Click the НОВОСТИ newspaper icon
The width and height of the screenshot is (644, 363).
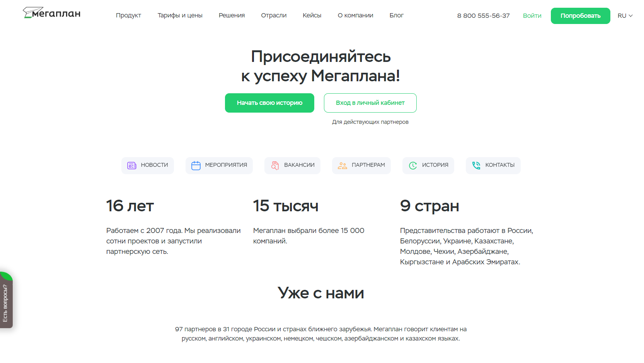coord(132,166)
